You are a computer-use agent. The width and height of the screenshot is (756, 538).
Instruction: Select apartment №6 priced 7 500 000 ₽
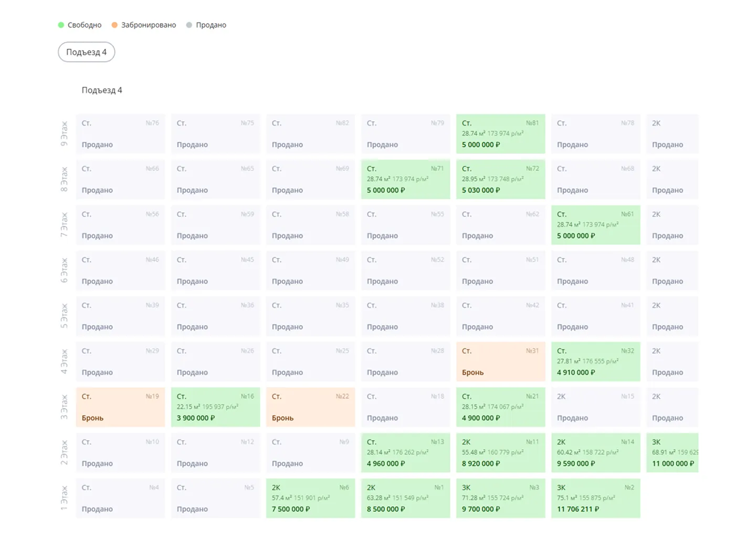[x=310, y=498]
